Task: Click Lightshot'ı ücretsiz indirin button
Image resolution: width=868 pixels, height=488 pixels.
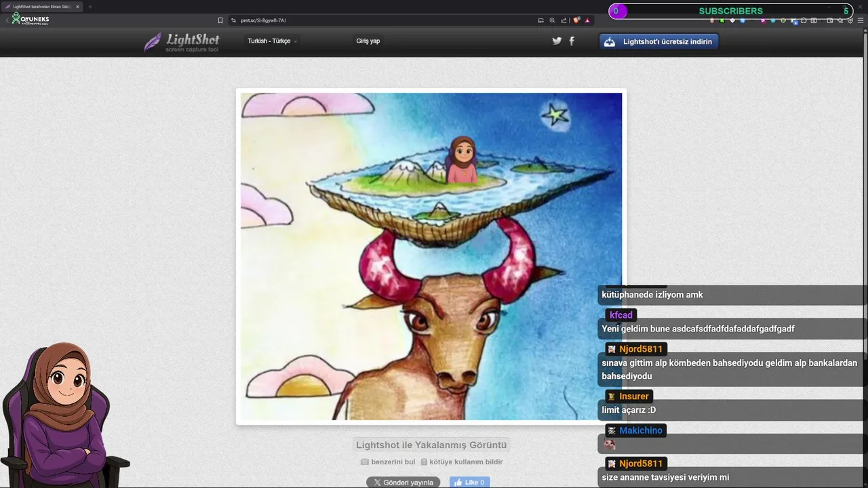Action: 658,42
